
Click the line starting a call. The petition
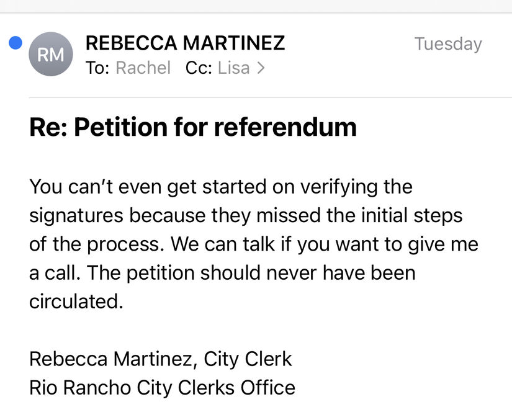(222, 273)
